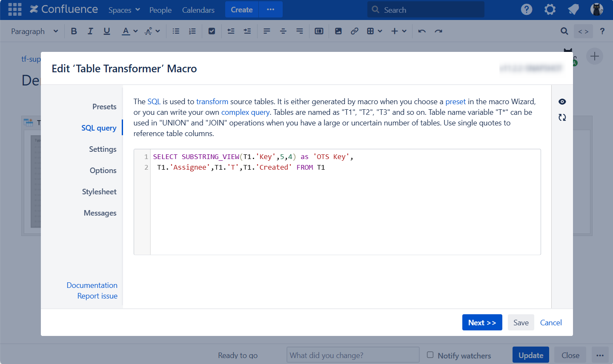Open the 'complex query' link
This screenshot has height=364, width=613.
(x=246, y=112)
